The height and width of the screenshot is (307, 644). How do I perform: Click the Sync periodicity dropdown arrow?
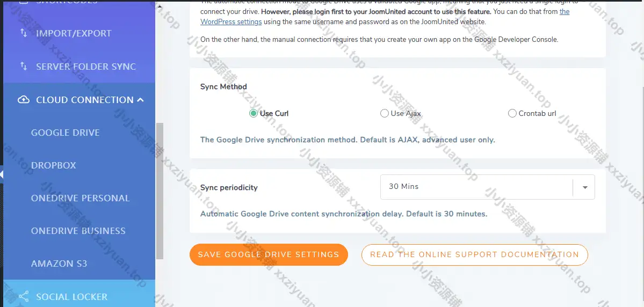[585, 187]
